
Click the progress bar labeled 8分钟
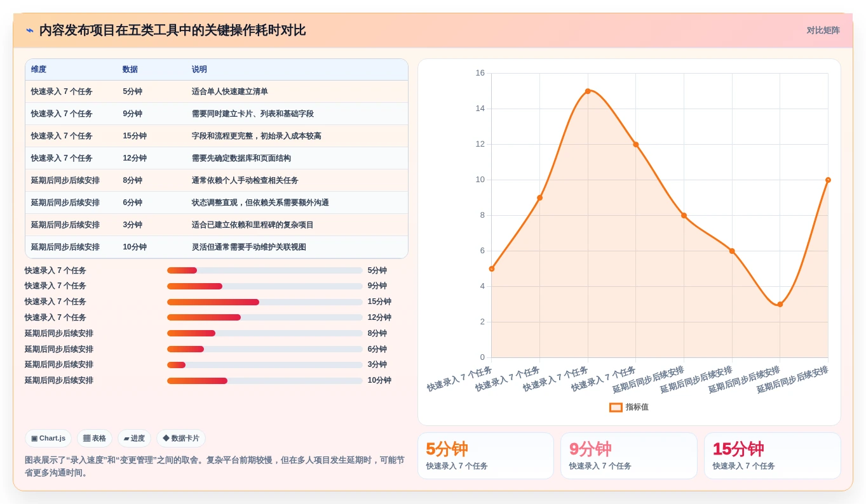tap(264, 333)
